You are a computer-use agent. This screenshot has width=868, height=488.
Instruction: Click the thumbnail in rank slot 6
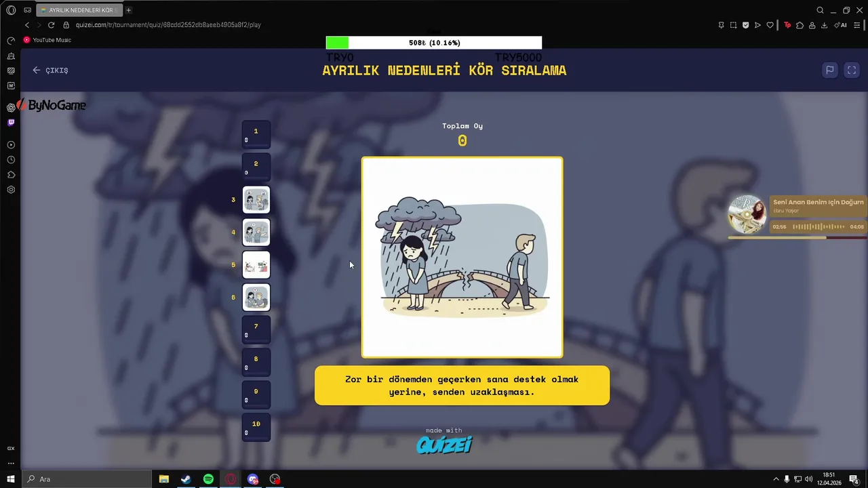pos(256,298)
